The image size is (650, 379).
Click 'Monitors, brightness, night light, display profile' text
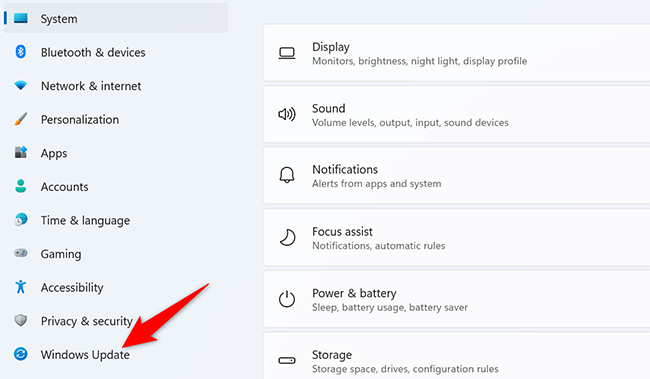[x=420, y=61]
